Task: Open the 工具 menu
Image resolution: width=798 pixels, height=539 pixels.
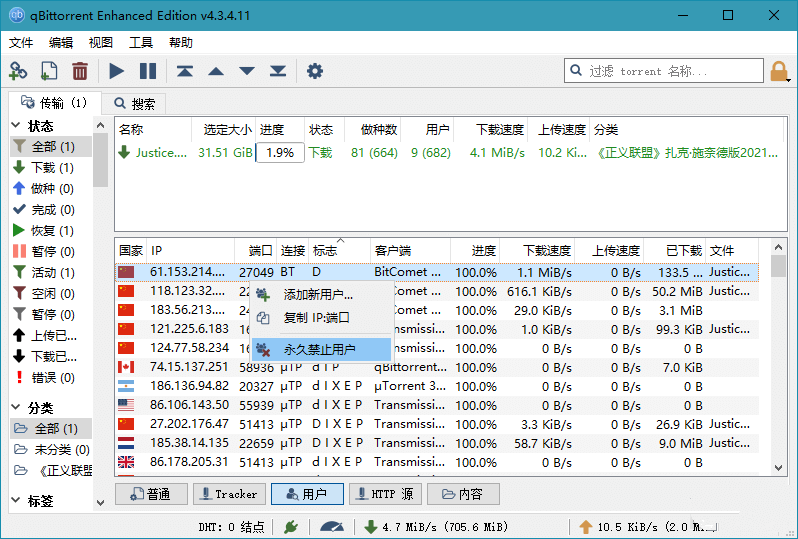Action: 141,42
